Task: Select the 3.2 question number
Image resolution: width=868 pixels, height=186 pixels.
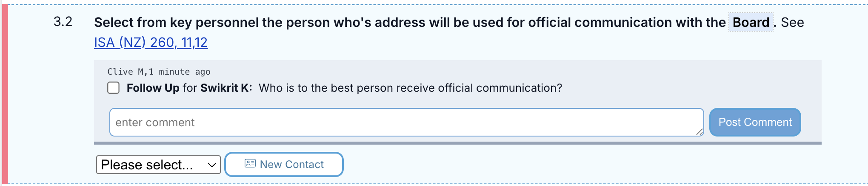Action: [x=63, y=22]
